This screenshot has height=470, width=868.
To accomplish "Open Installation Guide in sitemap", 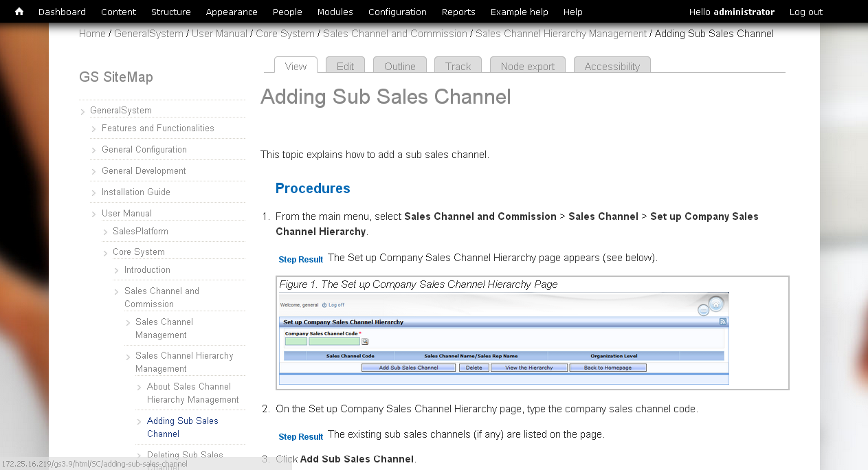I will [x=136, y=192].
